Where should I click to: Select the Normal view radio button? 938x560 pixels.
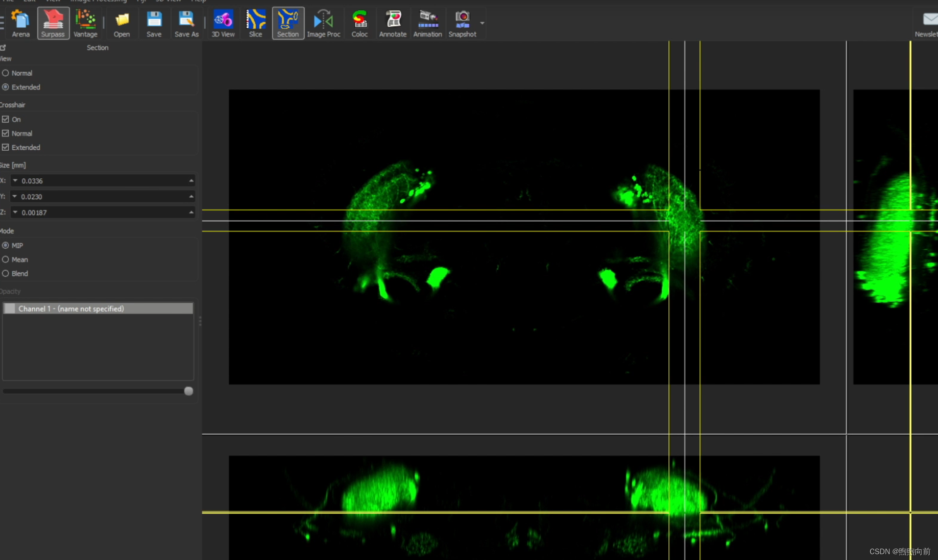6,73
